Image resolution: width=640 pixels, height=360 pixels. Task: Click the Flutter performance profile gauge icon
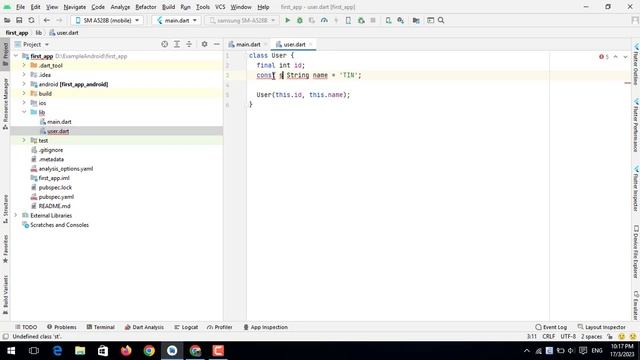pyautogui.click(x=324, y=20)
